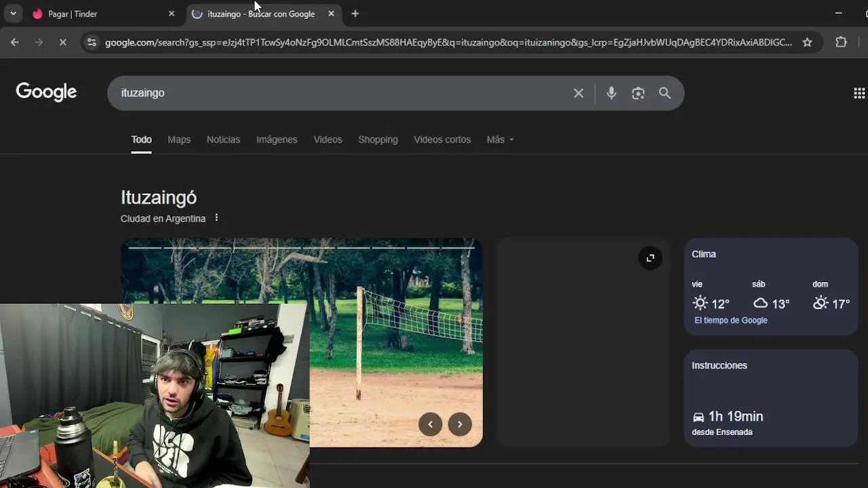Submit search with the magnifier icon

(x=665, y=93)
